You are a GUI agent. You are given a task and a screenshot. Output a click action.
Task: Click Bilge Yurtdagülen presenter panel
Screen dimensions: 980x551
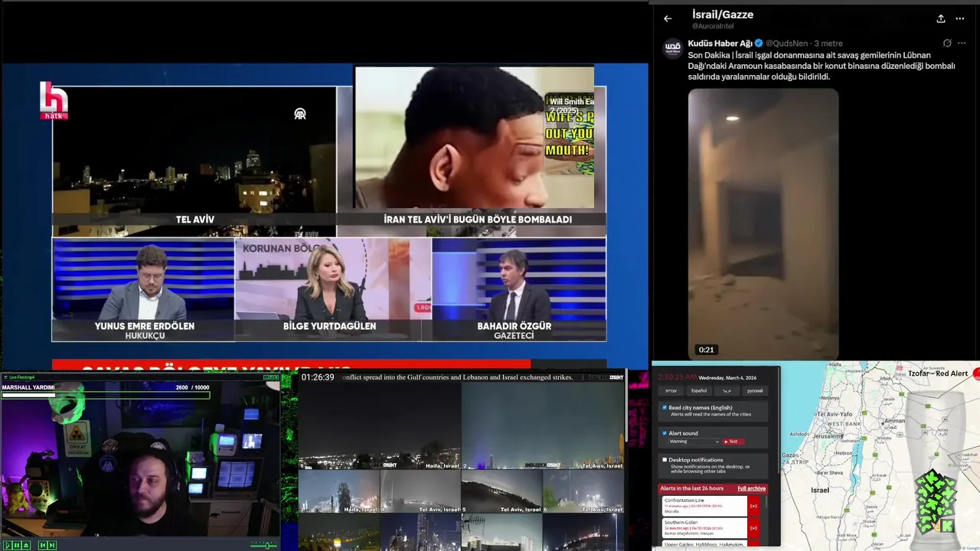pos(333,289)
